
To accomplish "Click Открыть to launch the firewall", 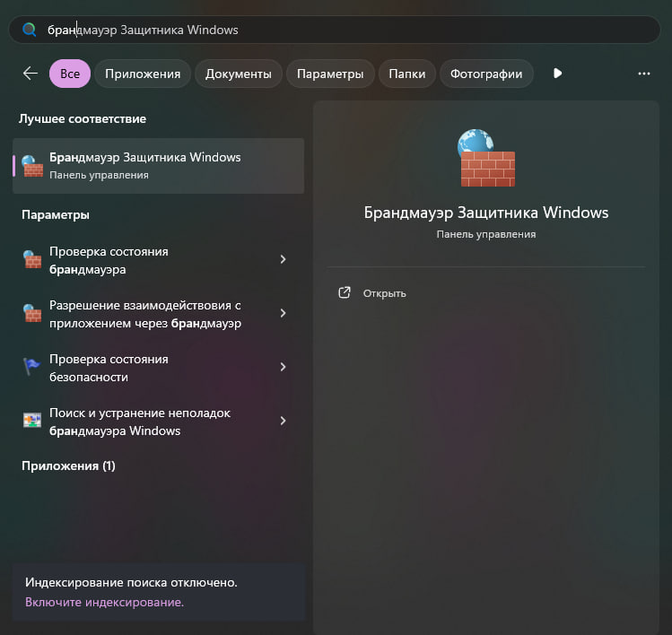I will [x=384, y=293].
